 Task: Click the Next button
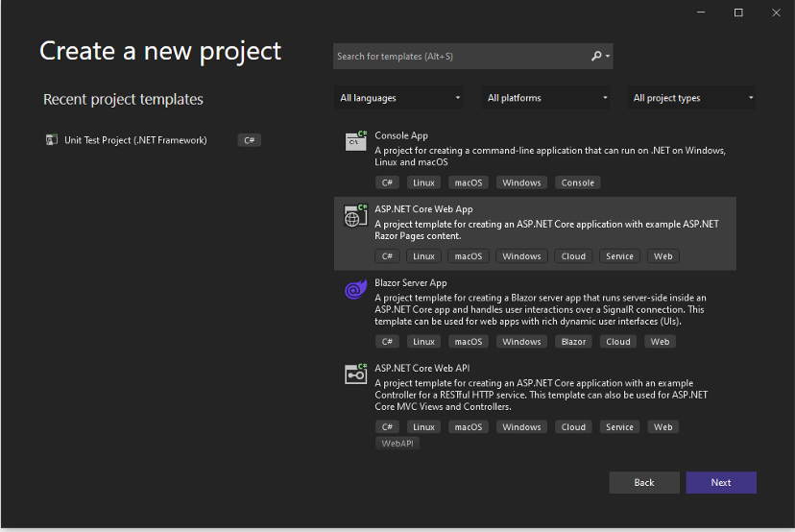point(721,482)
